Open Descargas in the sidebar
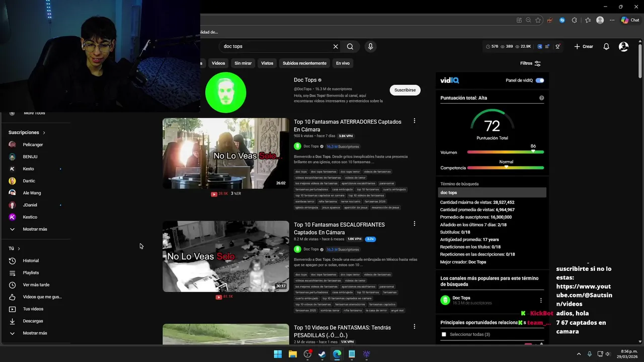Viewport: 644px width, 362px height. [35, 321]
